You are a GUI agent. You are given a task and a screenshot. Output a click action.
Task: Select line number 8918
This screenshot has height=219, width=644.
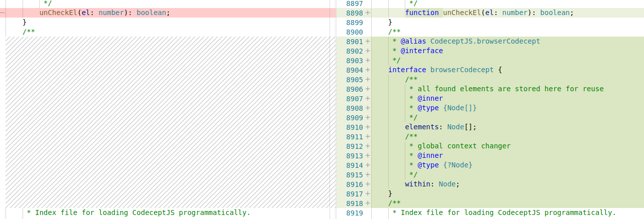[x=354, y=203]
